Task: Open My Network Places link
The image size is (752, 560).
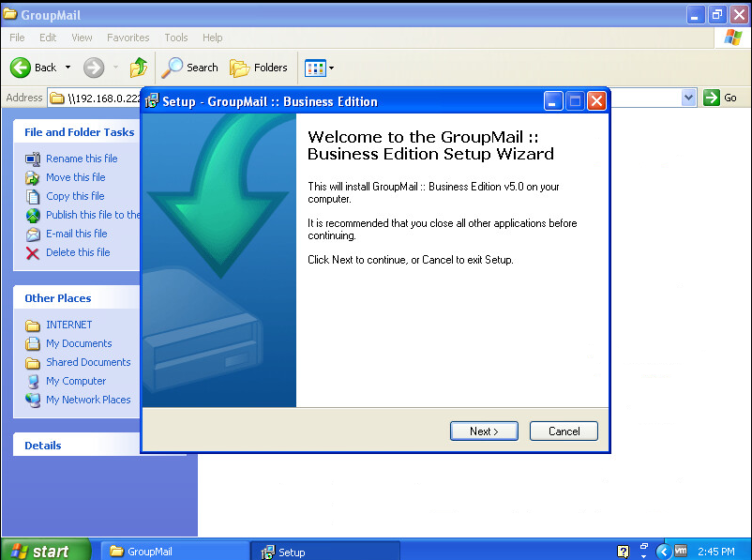Action: (88, 400)
